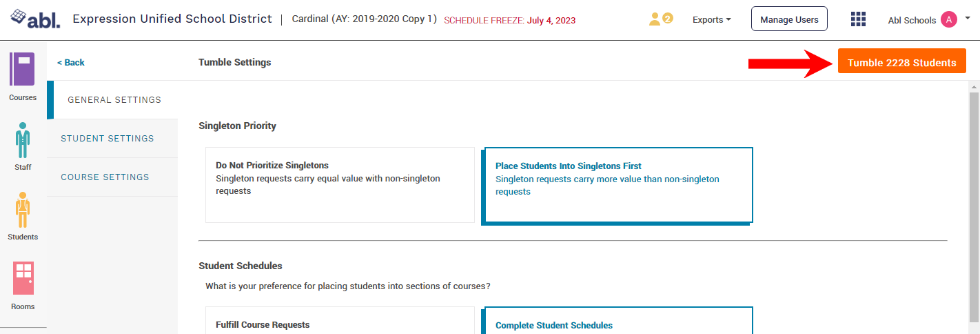Open the Course Settings tab

(x=105, y=177)
